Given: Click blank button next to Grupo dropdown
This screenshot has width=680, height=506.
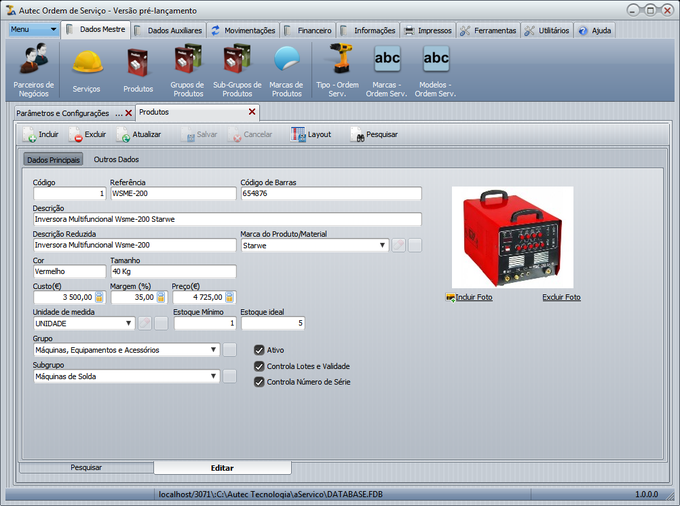Looking at the screenshot, I should [230, 350].
